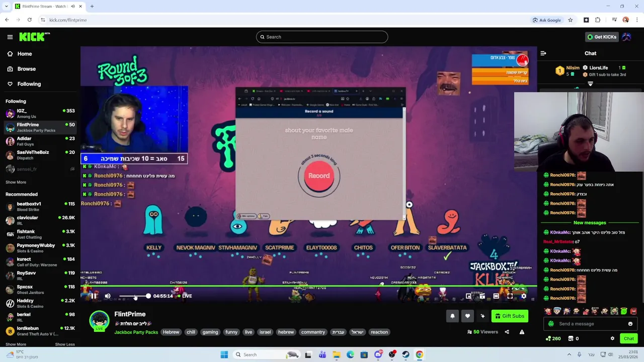Click the Kick logo
Screen dimensions: 644x362
click(x=34, y=37)
